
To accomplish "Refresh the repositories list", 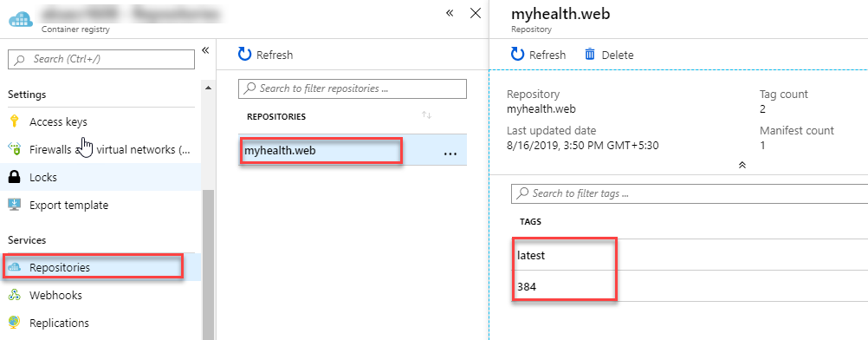I will tap(266, 55).
